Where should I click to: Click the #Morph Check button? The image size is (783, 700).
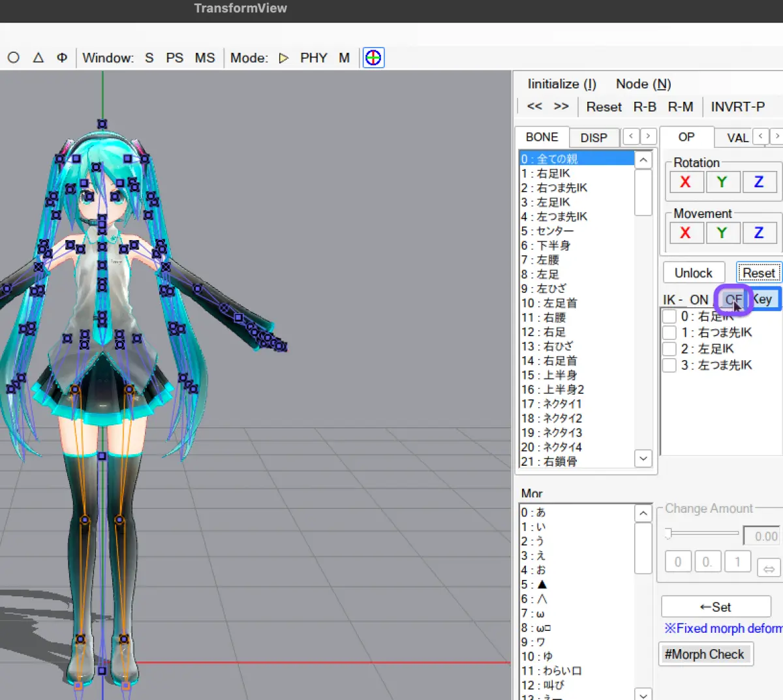(x=705, y=654)
